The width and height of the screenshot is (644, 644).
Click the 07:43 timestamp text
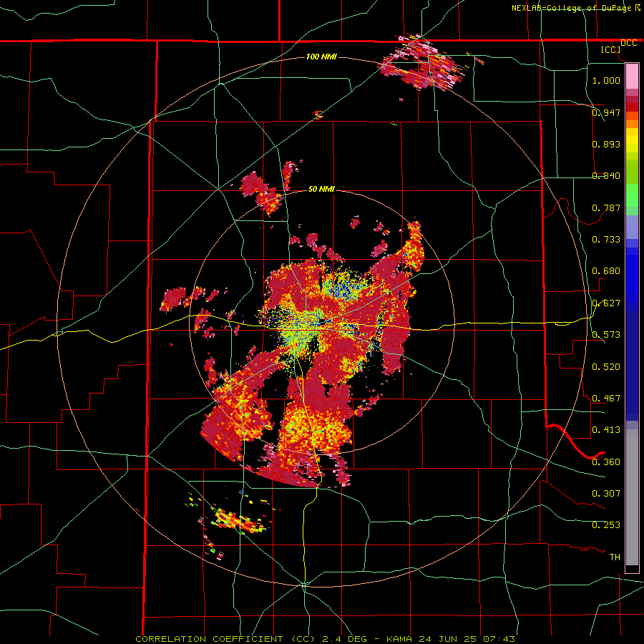[498, 639]
